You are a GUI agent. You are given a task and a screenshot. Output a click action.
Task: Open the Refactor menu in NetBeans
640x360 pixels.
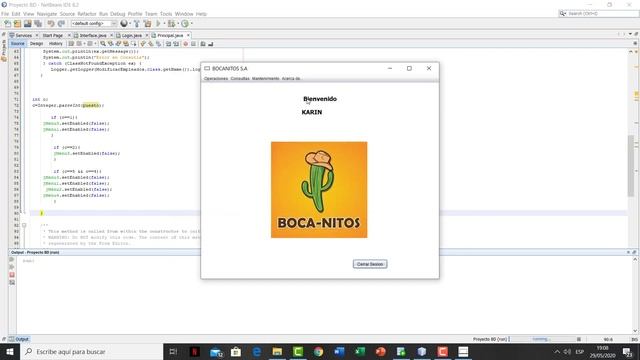87,14
